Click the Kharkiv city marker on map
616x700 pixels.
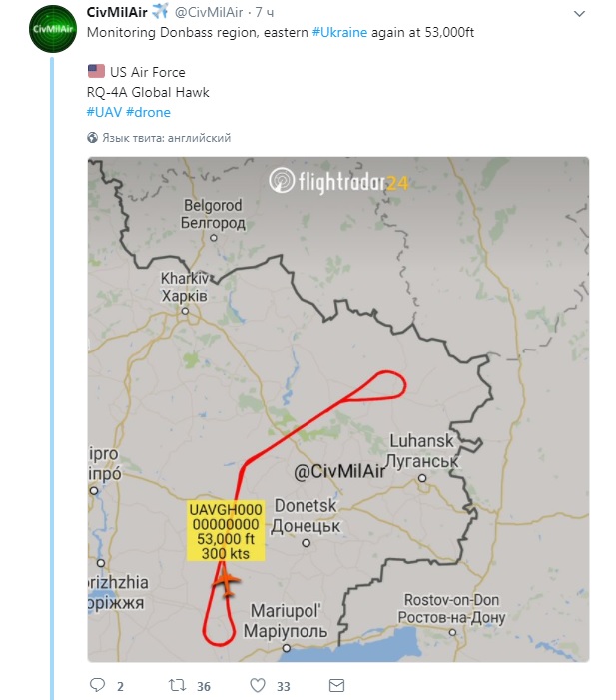tap(185, 312)
